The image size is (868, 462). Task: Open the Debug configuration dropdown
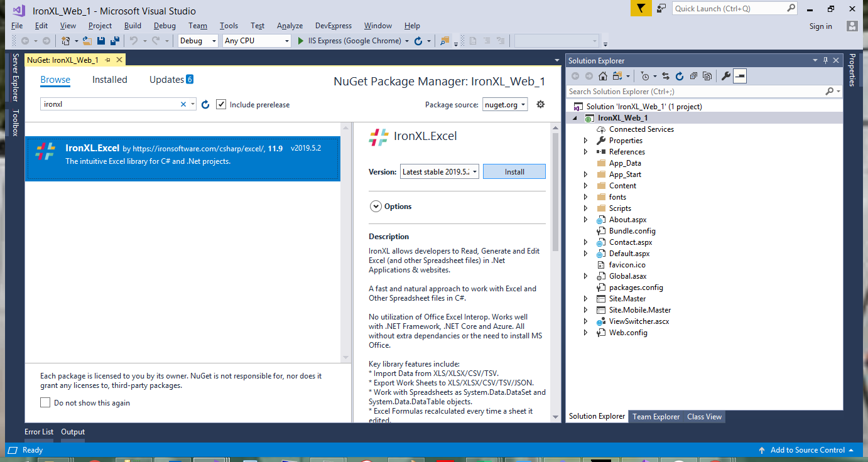198,41
